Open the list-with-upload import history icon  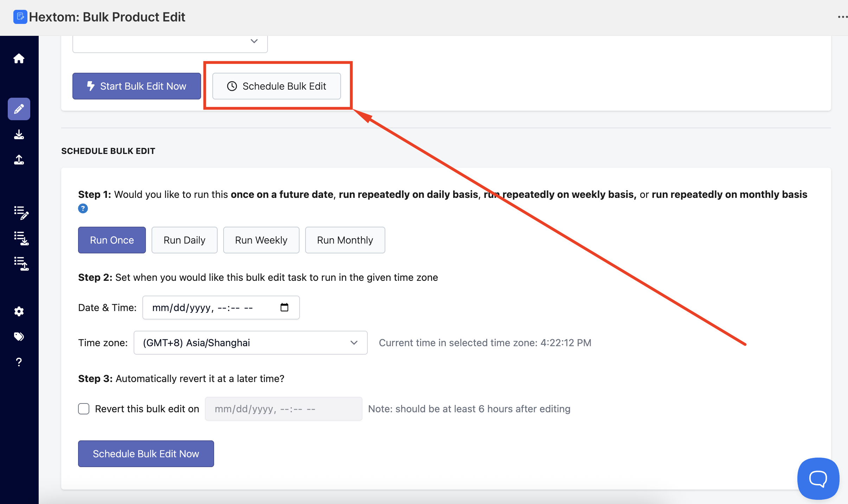[x=21, y=264]
